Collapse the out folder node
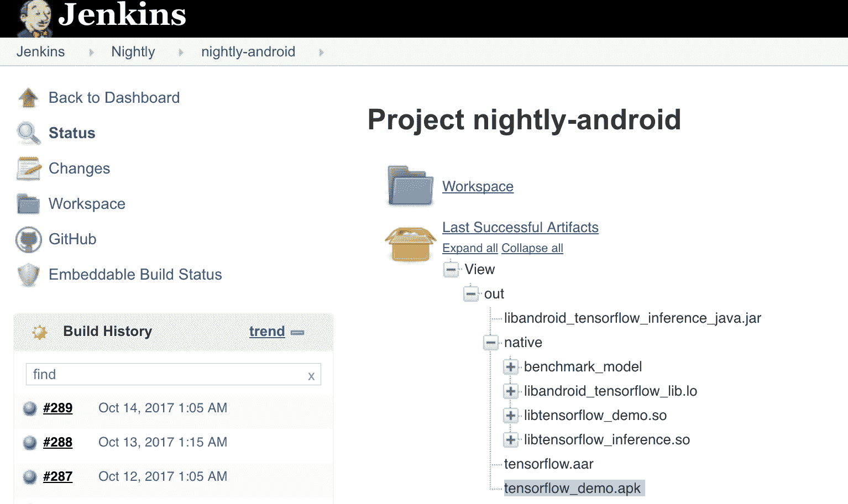 coord(471,294)
